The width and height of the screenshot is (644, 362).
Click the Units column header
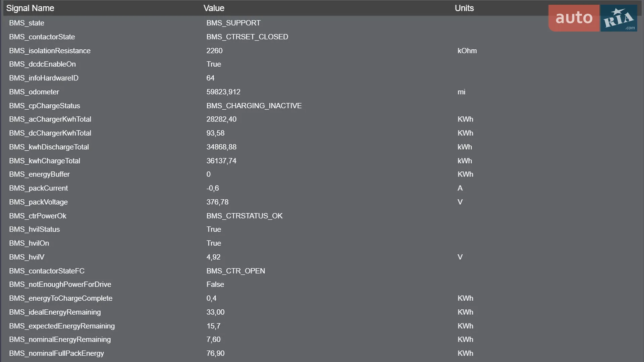464,8
